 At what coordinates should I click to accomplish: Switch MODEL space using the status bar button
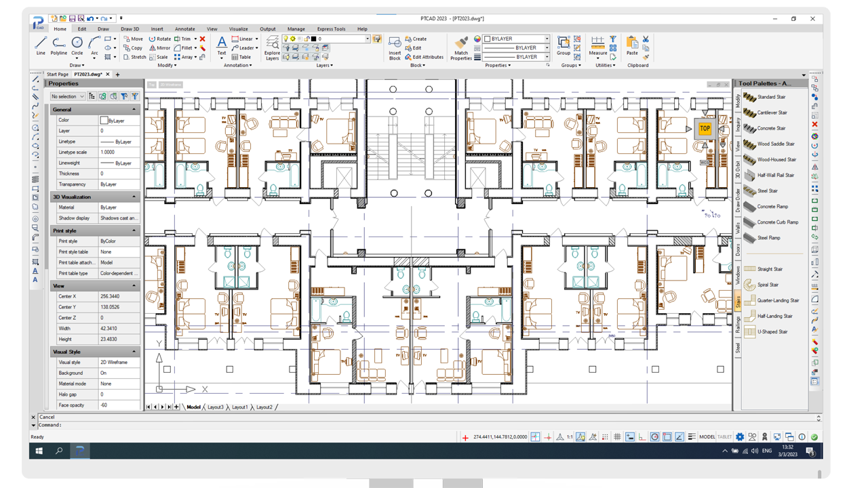pos(707,436)
